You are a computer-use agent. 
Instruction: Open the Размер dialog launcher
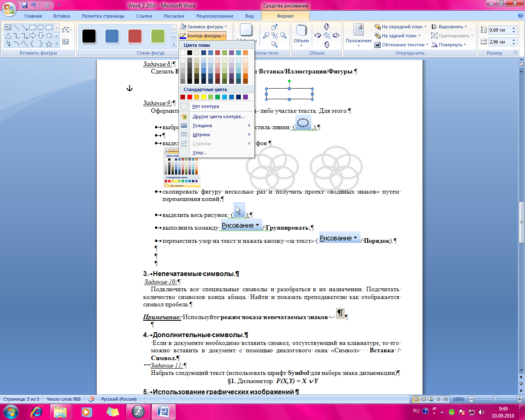515,53
